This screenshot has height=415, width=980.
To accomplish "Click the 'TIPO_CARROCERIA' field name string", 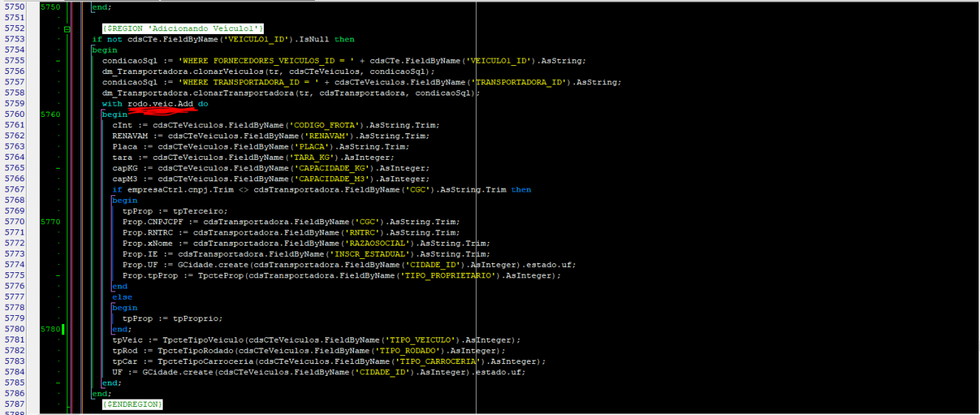I will click(439, 361).
